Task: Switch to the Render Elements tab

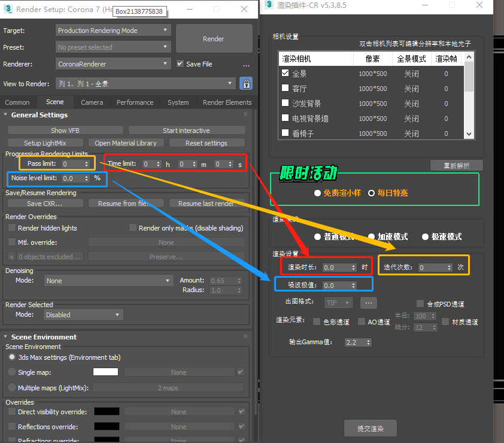Action: (x=227, y=102)
